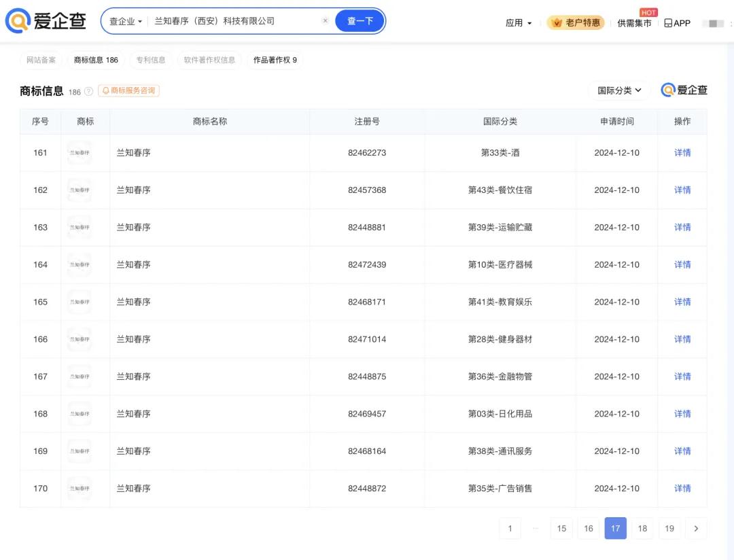The image size is (734, 560).
Task: Switch to 商标信息 186 tab
Action: pyautogui.click(x=96, y=60)
